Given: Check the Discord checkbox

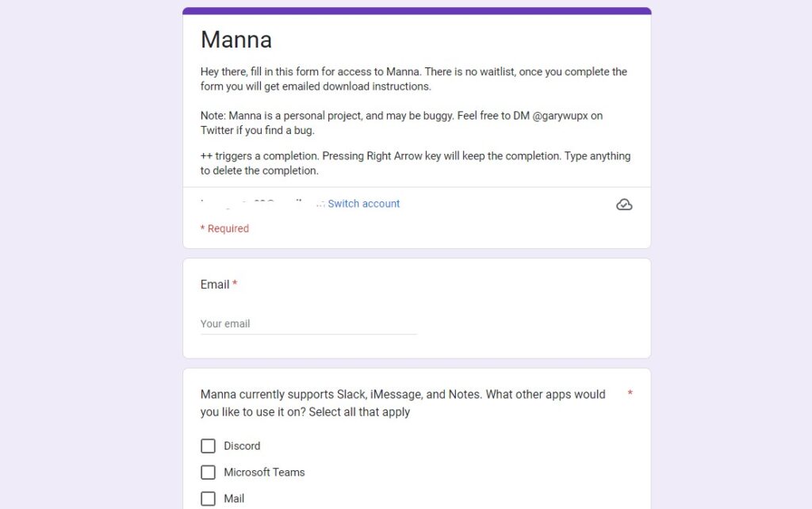Looking at the screenshot, I should coord(208,446).
